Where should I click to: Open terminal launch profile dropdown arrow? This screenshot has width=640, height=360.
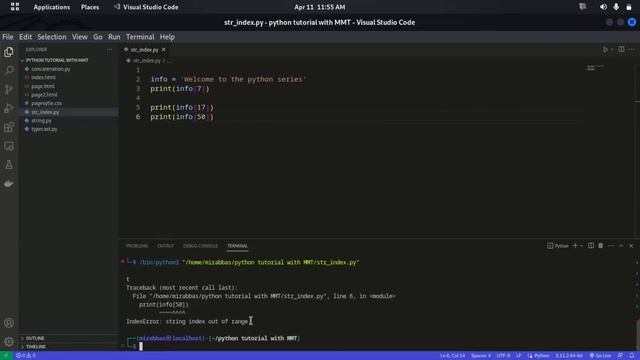pyautogui.click(x=581, y=246)
